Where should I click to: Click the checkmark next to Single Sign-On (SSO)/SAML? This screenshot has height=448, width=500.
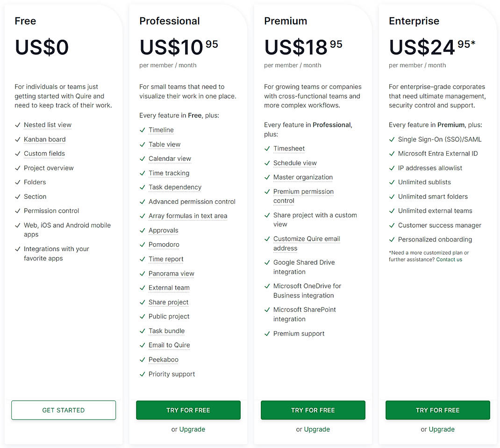pyautogui.click(x=392, y=139)
